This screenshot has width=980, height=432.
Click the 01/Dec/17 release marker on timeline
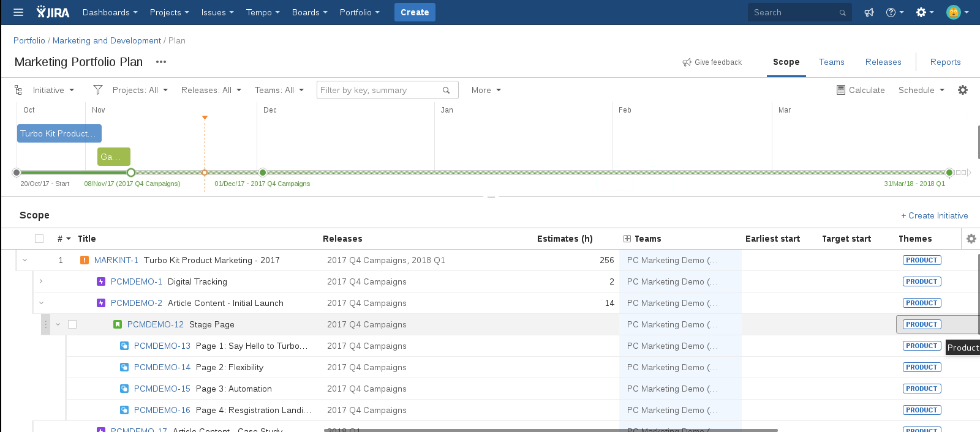tap(263, 173)
